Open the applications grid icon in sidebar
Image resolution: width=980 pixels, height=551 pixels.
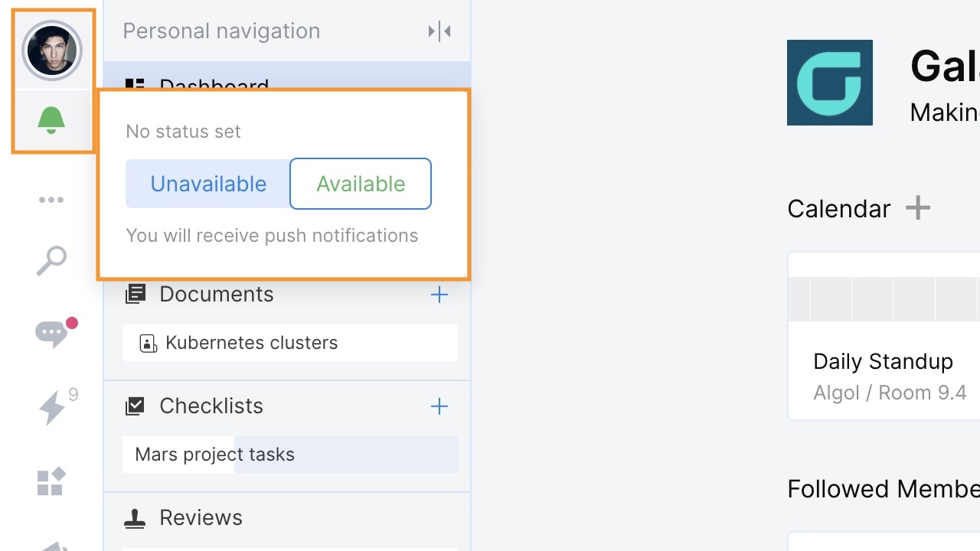[51, 481]
